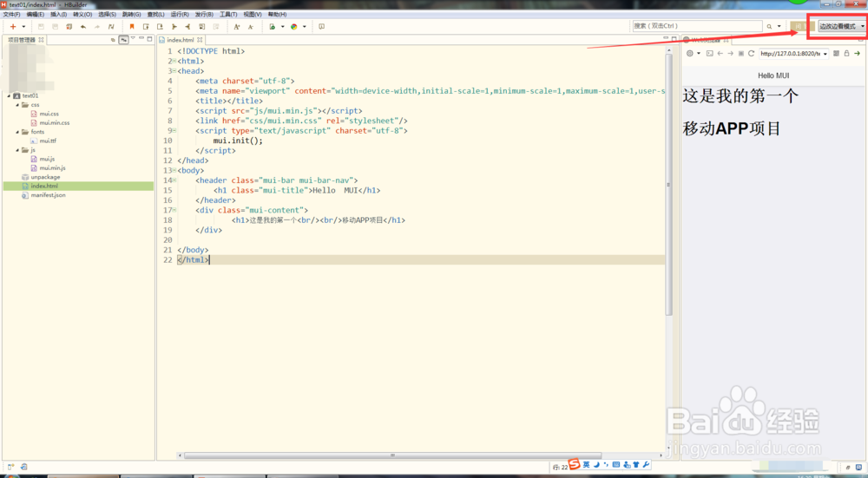Select manifest.json in the project tree
Screen dimensions: 868x478
click(48, 194)
